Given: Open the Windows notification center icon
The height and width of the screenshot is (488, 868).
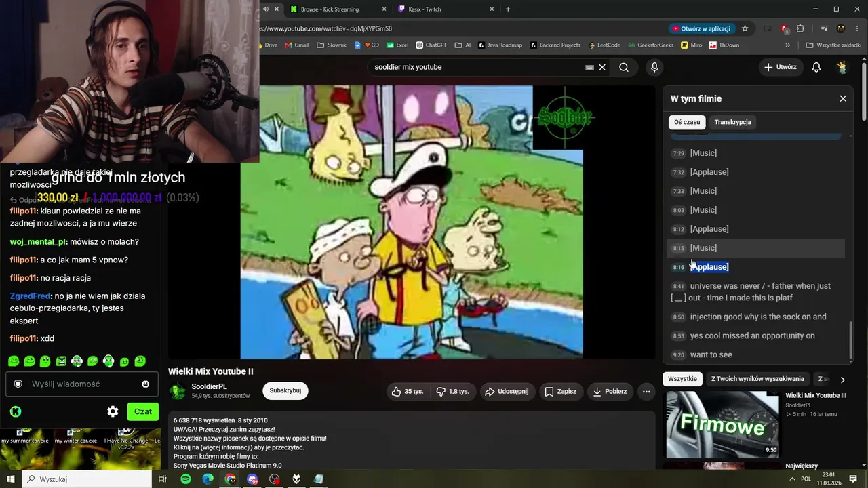Looking at the screenshot, I should pyautogui.click(x=853, y=479).
